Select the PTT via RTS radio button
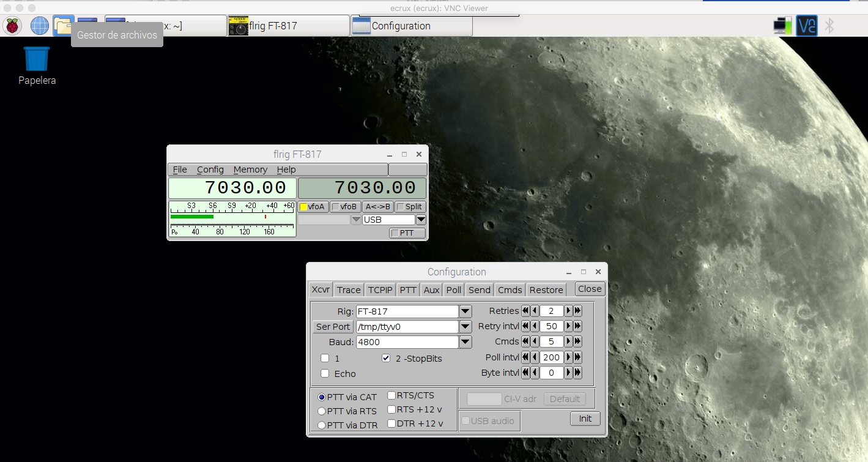This screenshot has width=868, height=462. point(322,411)
